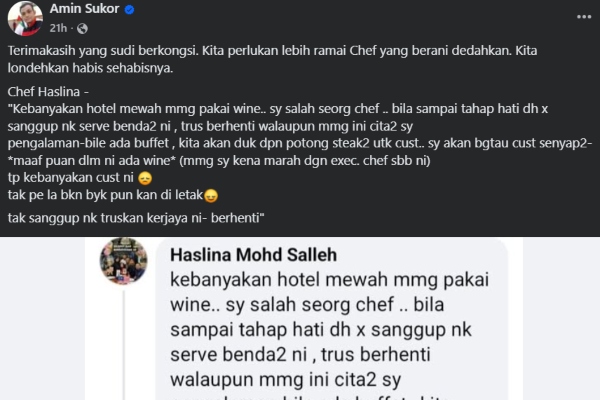Open the 21h post timestamp

click(58, 28)
